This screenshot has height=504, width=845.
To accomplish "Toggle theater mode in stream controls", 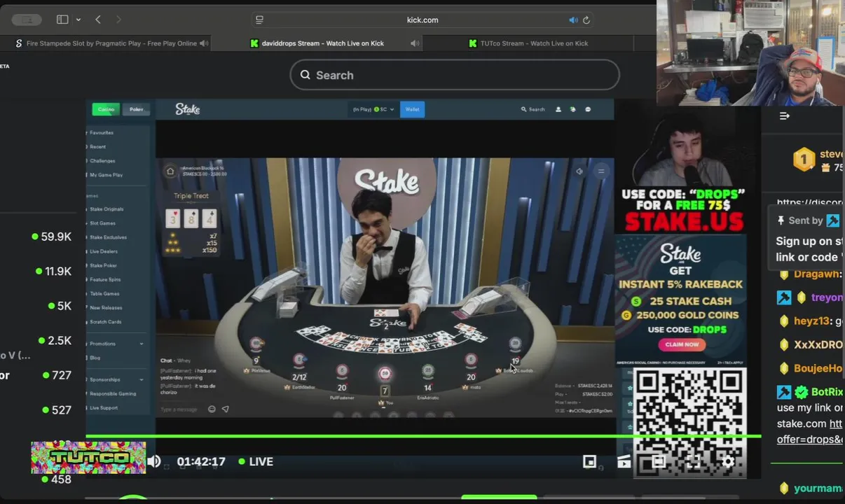I will [x=659, y=461].
